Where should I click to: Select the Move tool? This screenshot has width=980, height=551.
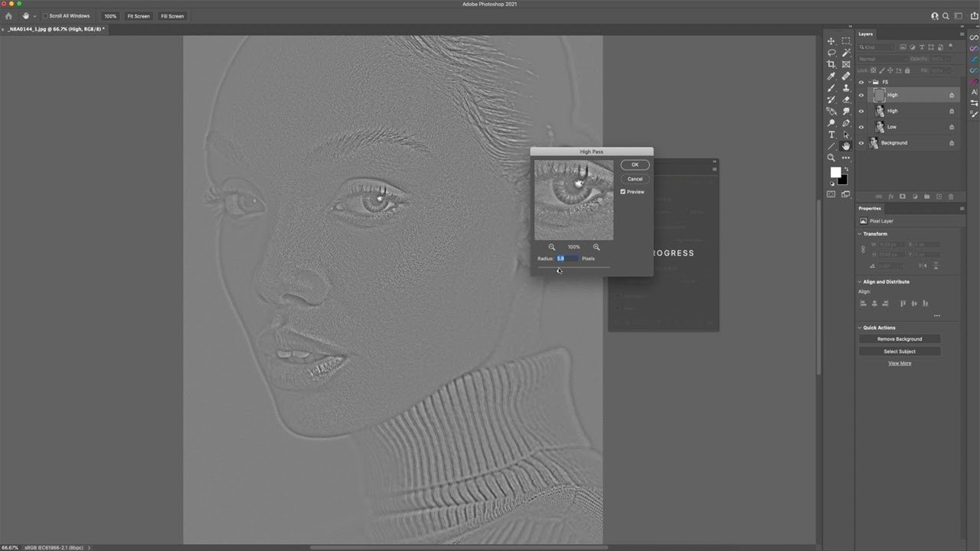831,41
